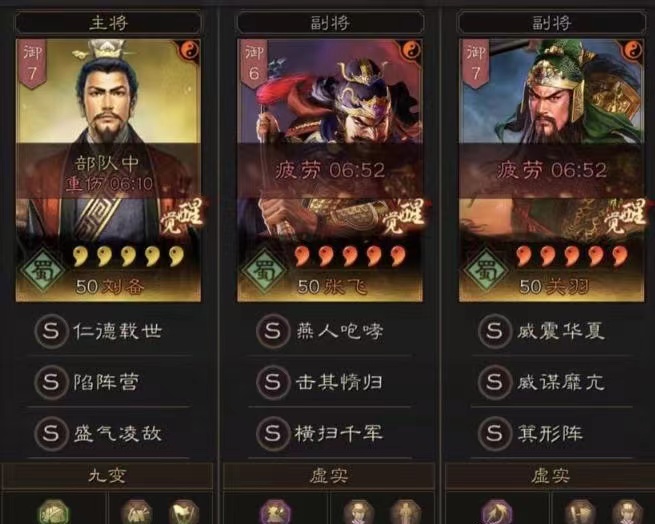Tap Zhang Fei's yin-yang corner icon
This screenshot has height=524, width=655.
(412, 51)
